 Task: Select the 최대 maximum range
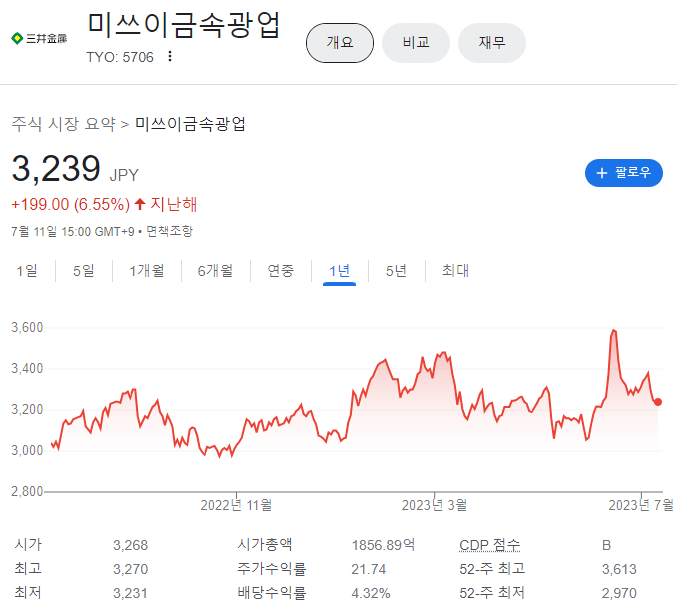click(x=455, y=271)
